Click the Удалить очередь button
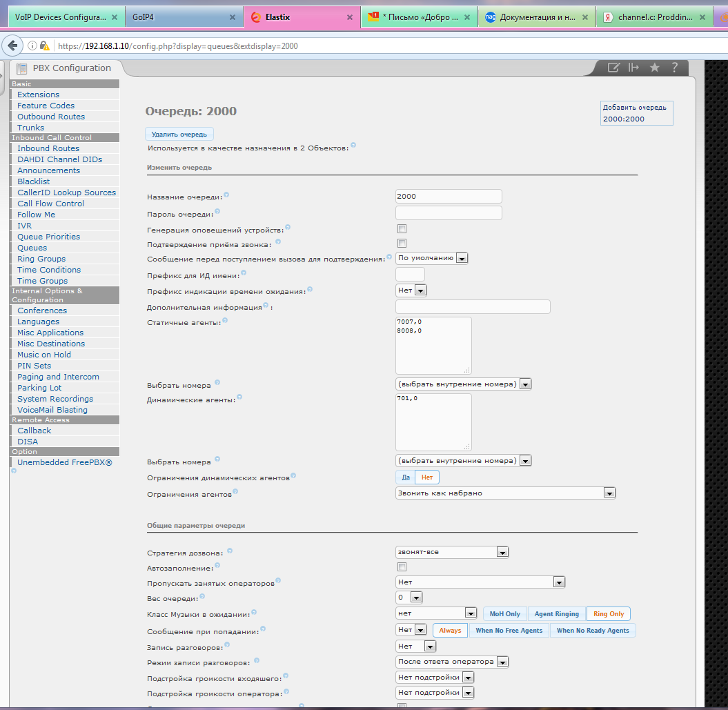This screenshot has height=710, width=728. pyautogui.click(x=179, y=134)
